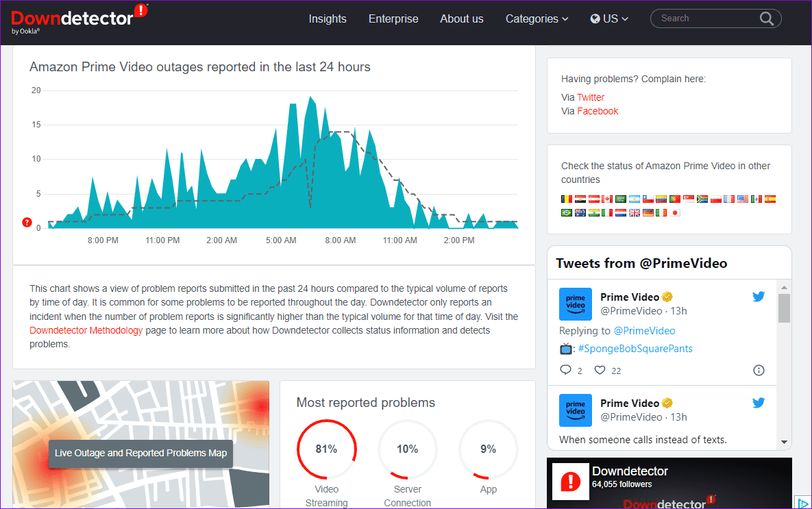
Task: Click the '8:00 AM' chart axis label
Action: click(x=341, y=240)
